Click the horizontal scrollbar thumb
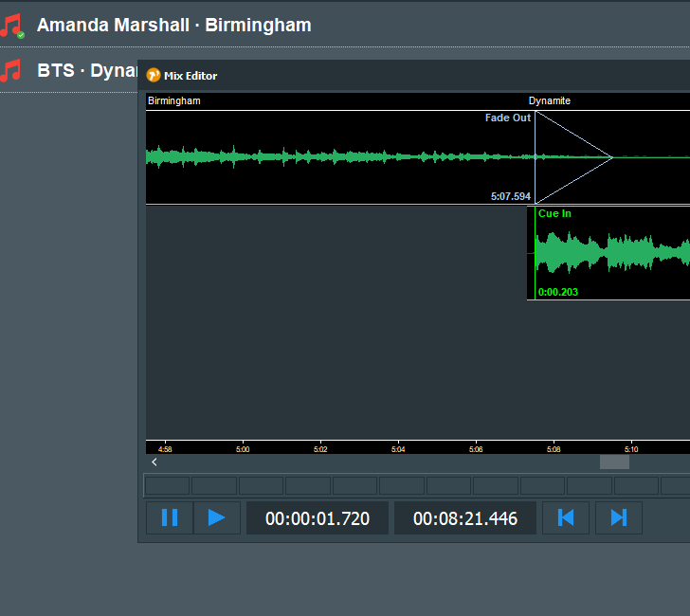This screenshot has height=616, width=690. click(614, 462)
